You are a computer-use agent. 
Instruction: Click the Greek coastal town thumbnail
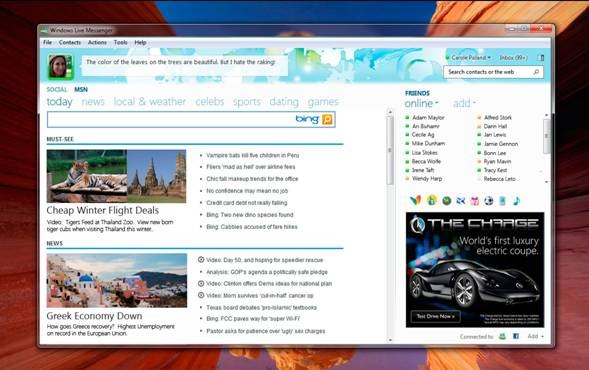click(x=116, y=280)
